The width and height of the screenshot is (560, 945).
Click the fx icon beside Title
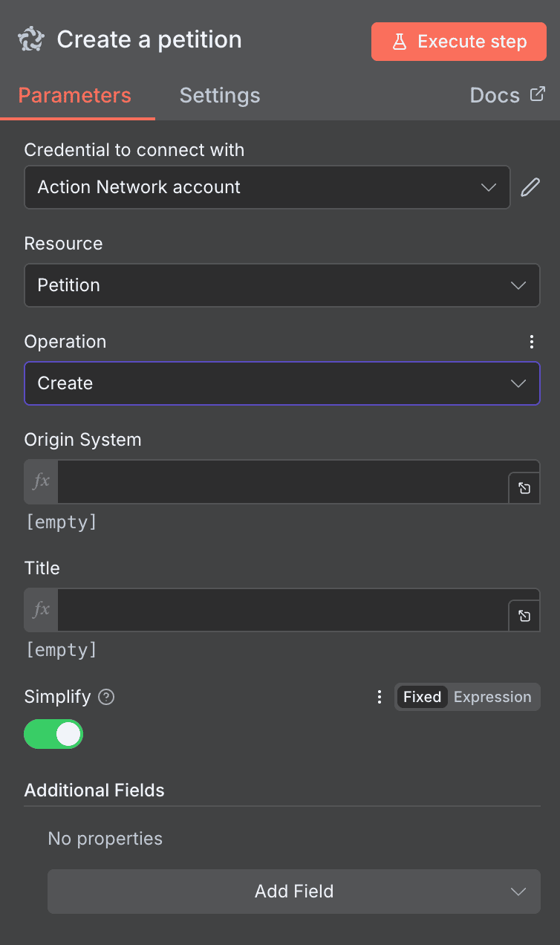point(40,609)
